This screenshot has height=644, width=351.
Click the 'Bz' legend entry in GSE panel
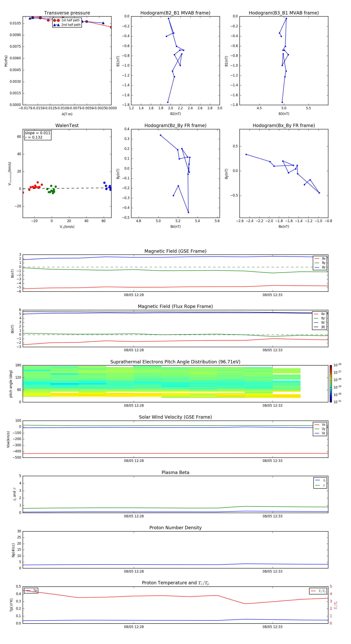[320, 267]
